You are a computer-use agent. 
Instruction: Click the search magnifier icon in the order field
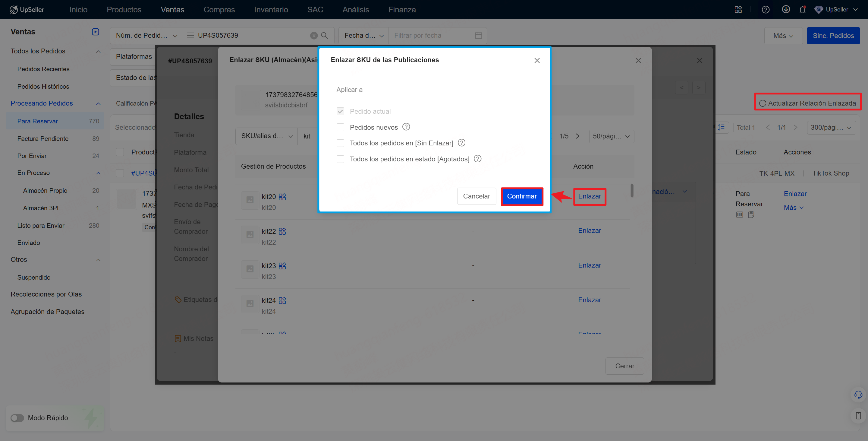pyautogui.click(x=325, y=35)
